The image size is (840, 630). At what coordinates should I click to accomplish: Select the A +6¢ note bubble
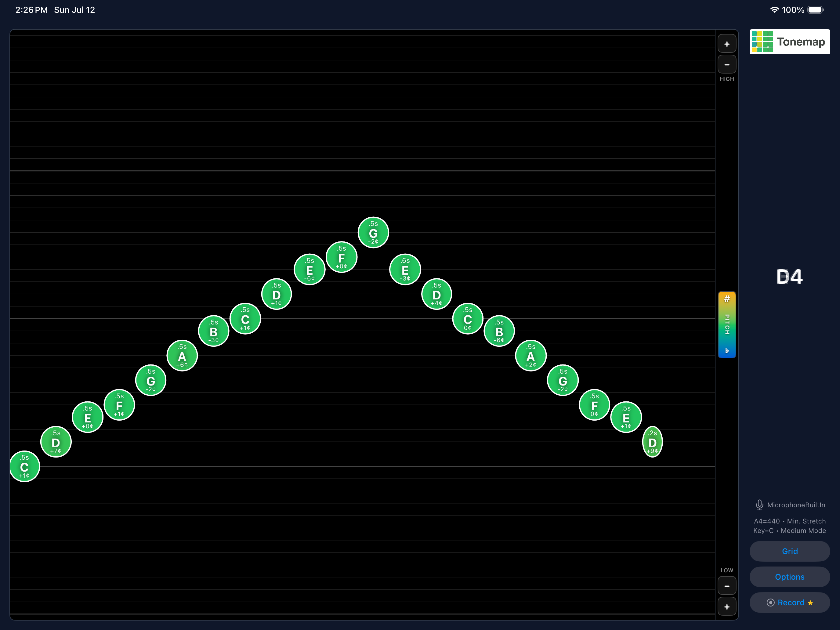[182, 355]
